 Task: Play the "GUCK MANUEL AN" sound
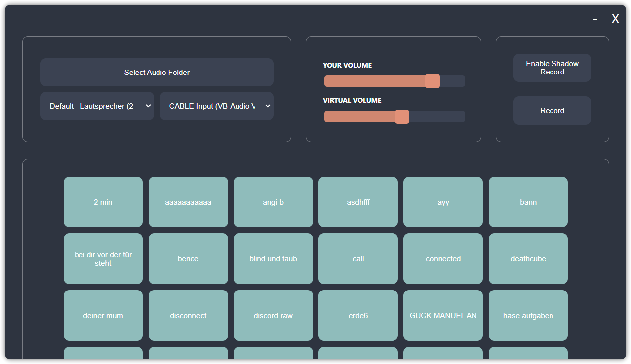tap(443, 315)
